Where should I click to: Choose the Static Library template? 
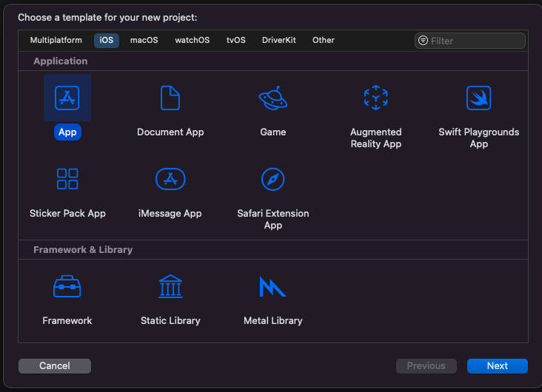pyautogui.click(x=170, y=286)
